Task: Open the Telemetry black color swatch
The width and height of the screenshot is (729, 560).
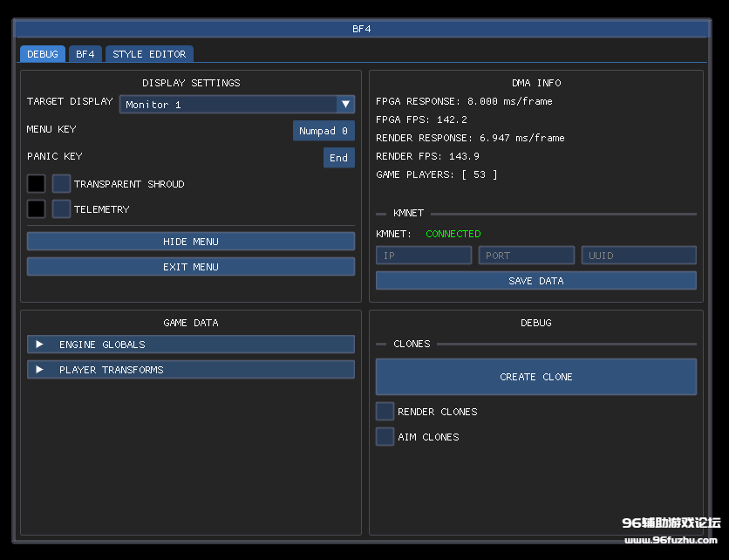Action: pos(36,209)
